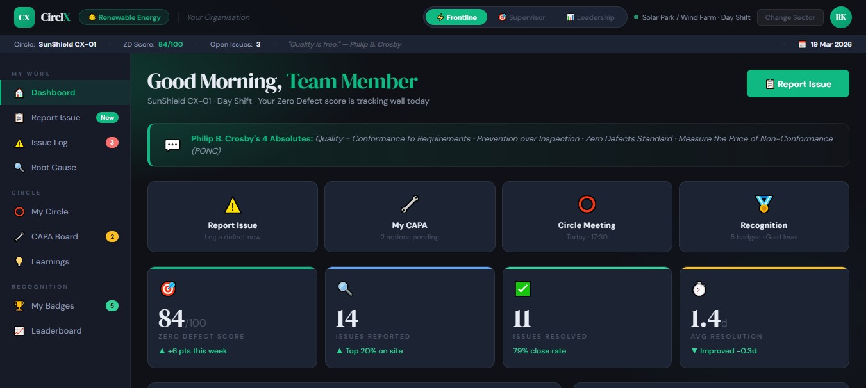
Task: Click the New badge next to Report Issue
Action: (107, 118)
